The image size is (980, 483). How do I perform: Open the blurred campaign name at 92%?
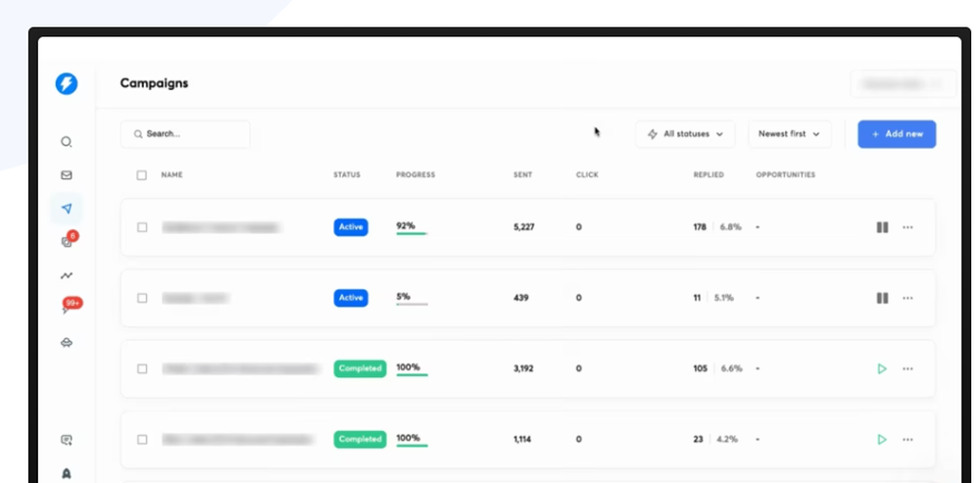coord(220,227)
